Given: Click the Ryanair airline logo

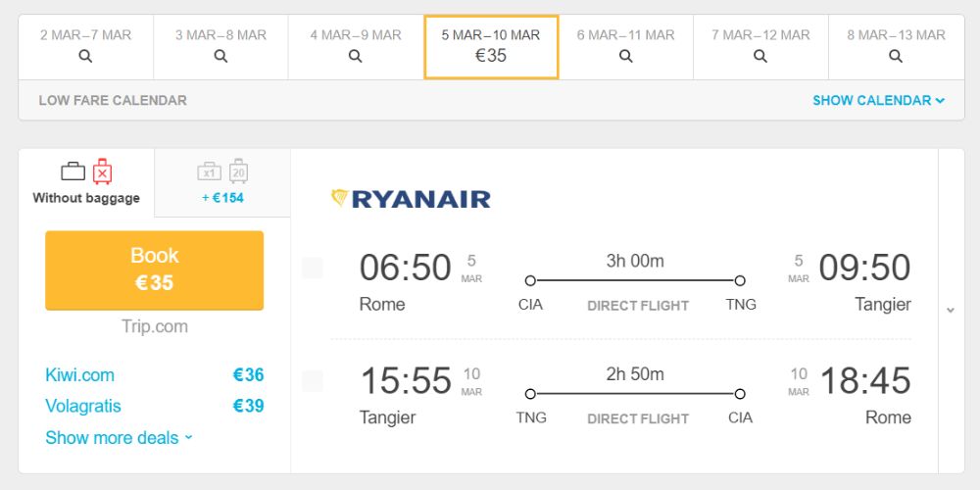Looking at the screenshot, I should coord(411,199).
